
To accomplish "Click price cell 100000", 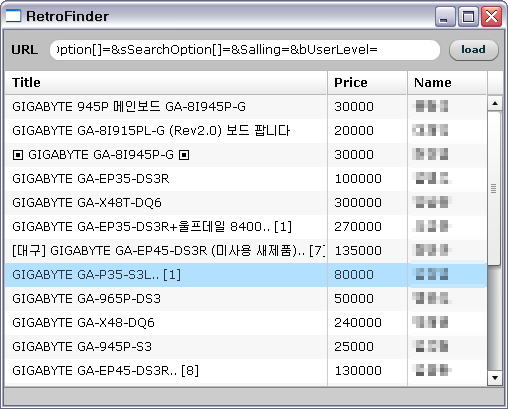I will [367, 179].
